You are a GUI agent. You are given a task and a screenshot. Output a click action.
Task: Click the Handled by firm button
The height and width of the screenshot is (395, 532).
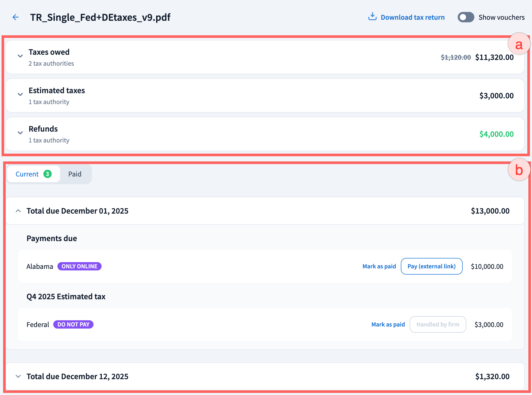click(x=438, y=324)
